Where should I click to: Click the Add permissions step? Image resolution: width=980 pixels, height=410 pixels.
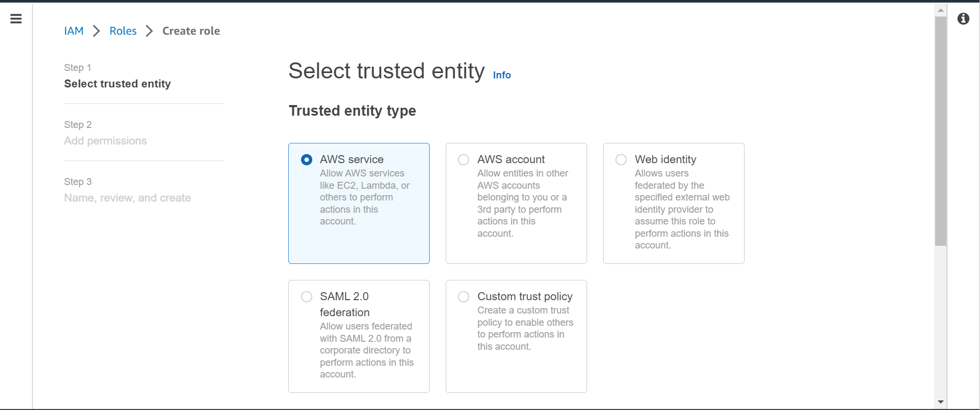click(105, 141)
